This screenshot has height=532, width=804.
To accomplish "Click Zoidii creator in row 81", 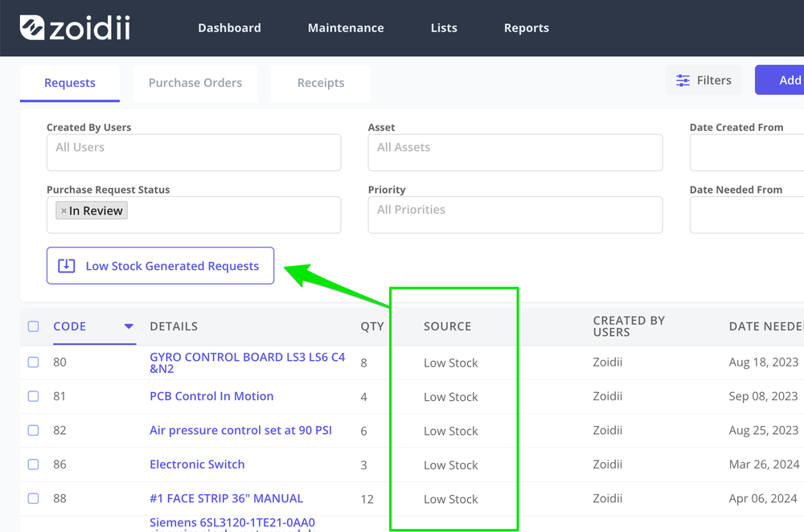I will coord(608,396).
